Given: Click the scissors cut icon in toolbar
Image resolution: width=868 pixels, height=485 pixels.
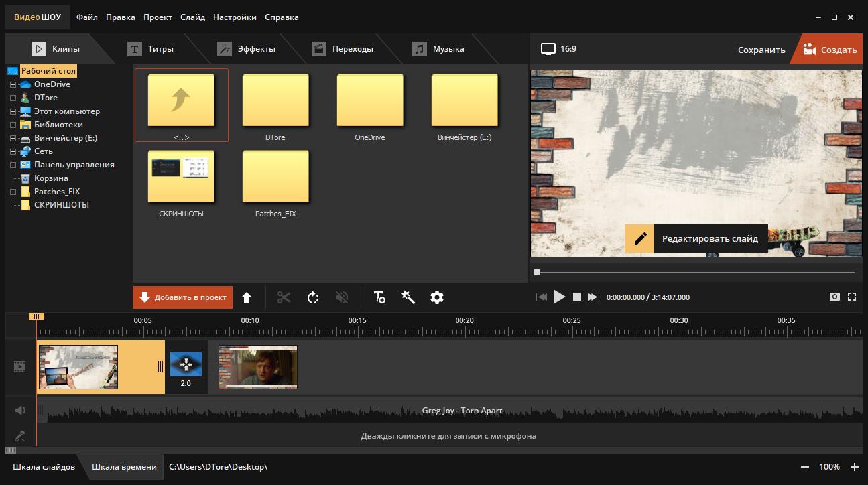Looking at the screenshot, I should tap(284, 297).
